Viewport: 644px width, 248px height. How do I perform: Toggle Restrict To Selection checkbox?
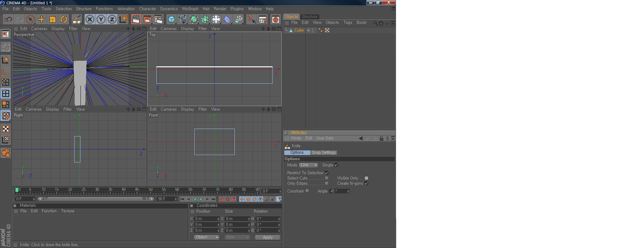pyautogui.click(x=327, y=173)
